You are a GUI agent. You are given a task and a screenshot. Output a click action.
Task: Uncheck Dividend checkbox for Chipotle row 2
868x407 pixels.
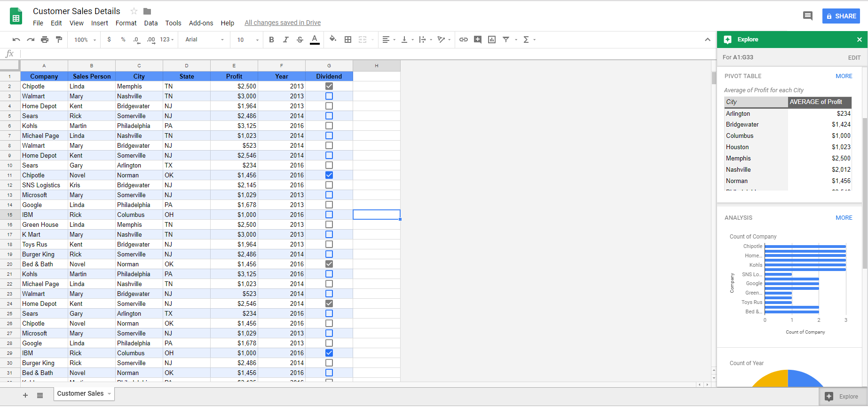[329, 86]
